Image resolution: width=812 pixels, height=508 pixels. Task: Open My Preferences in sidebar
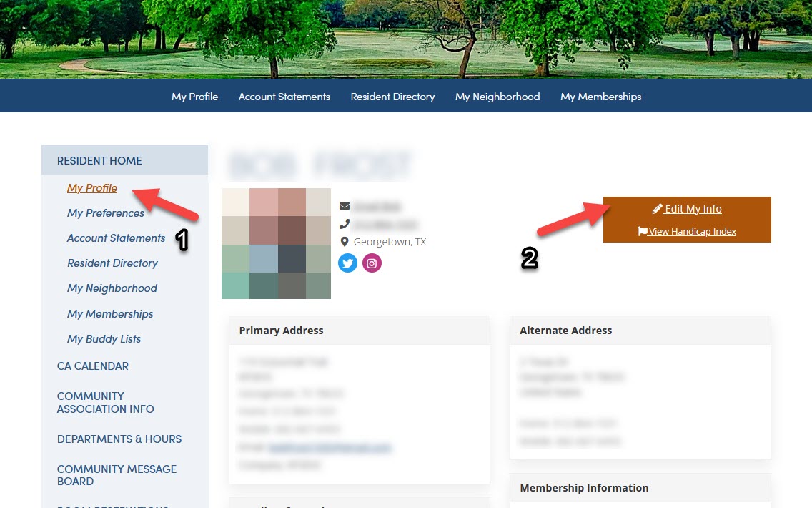[x=106, y=213]
